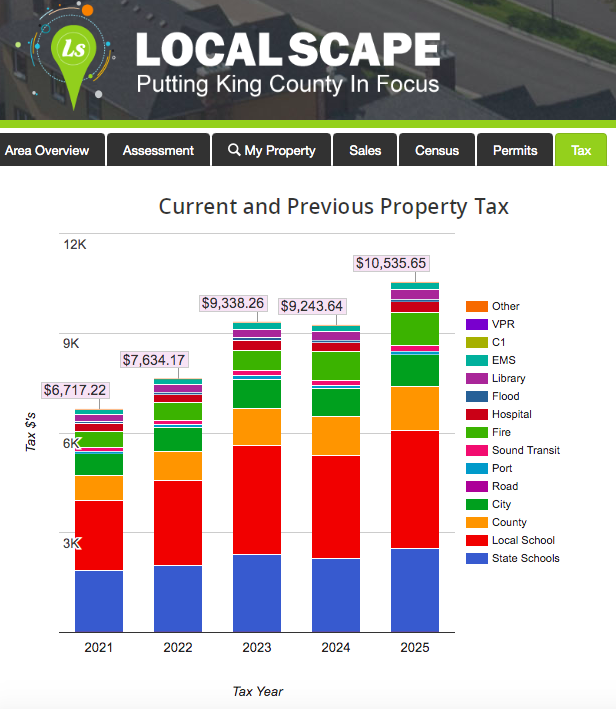The image size is (616, 709).
Task: Select the green Tax tab
Action: coord(581,150)
